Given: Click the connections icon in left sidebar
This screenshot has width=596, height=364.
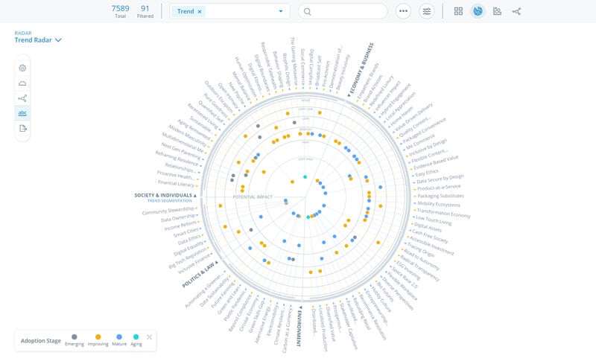Looking at the screenshot, I should (22, 98).
